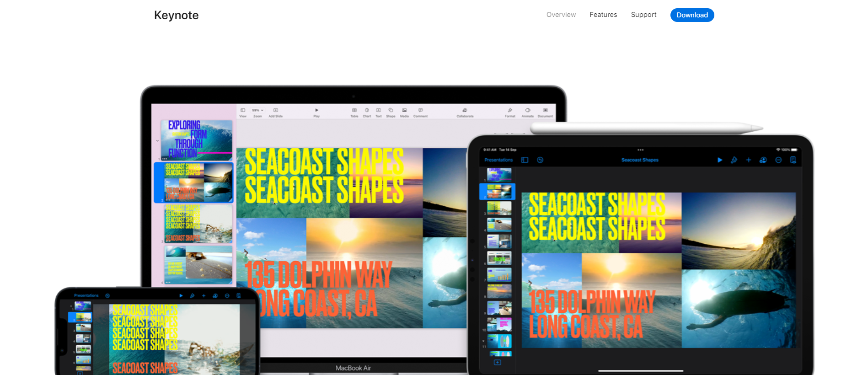Click the Shape icon in the MacBook toolbar

click(x=391, y=110)
